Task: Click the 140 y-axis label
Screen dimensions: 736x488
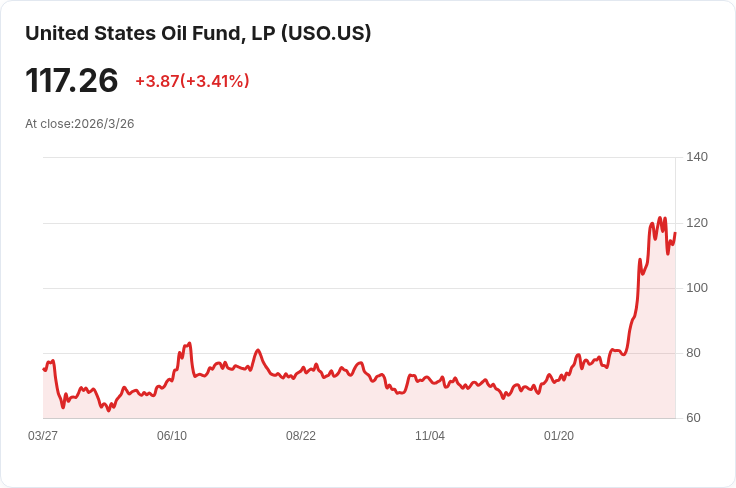Action: [697, 157]
